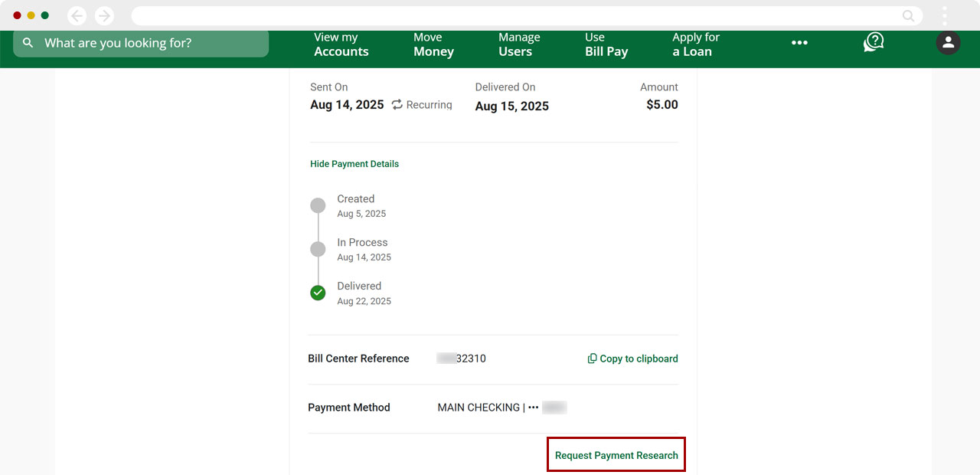
Task: Click the search icon inside the green search field
Action: (27, 43)
